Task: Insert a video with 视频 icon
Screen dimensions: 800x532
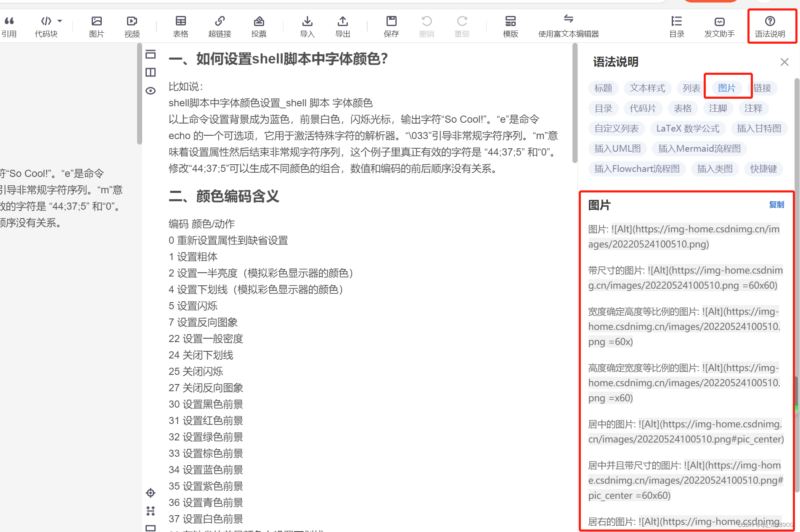Action: [x=132, y=26]
